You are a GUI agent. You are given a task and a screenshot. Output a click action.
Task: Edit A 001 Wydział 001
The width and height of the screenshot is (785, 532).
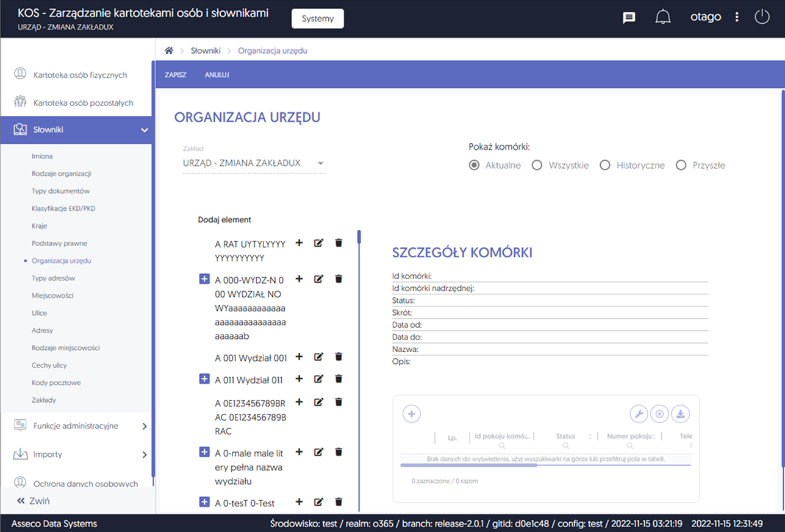318,356
